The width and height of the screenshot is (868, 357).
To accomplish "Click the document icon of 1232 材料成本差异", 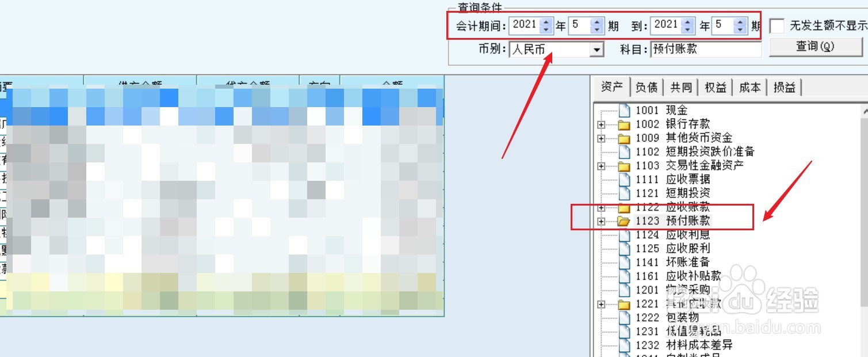I will click(624, 345).
